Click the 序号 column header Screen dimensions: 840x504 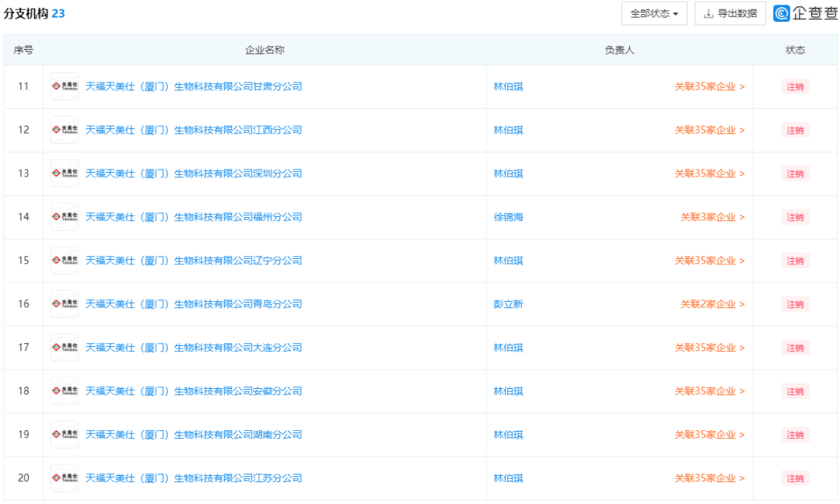(23, 50)
